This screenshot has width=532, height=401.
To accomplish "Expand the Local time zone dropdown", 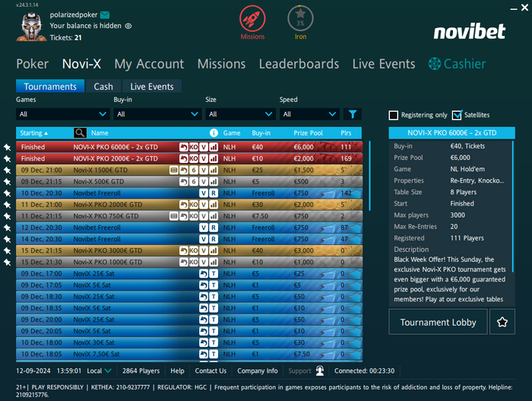I will (108, 371).
